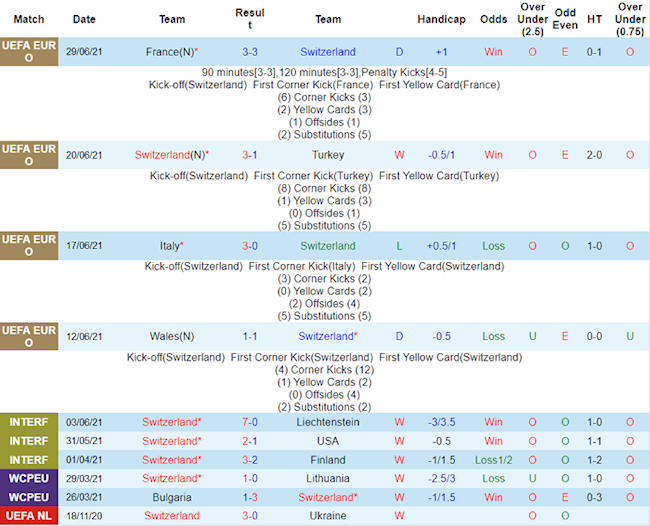Select UEFA EURO badge for 12/06/21 match
The image size is (650, 526).
coord(29,337)
